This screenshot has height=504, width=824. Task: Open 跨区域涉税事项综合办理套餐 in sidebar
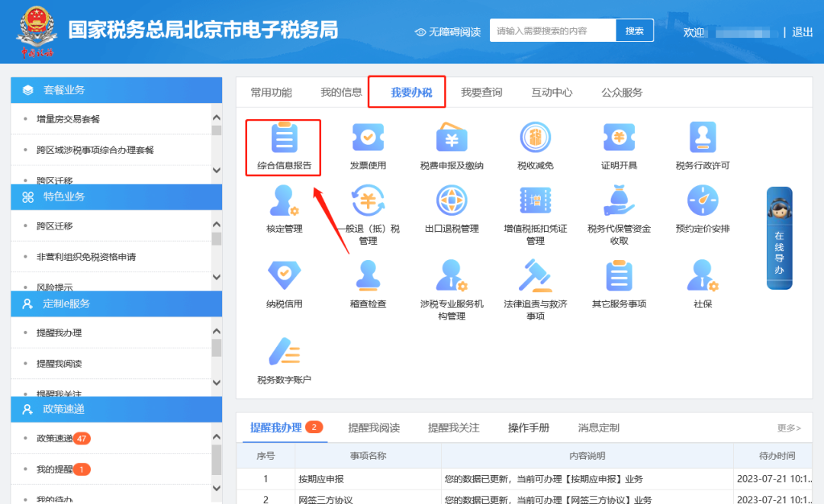pyautogui.click(x=95, y=150)
